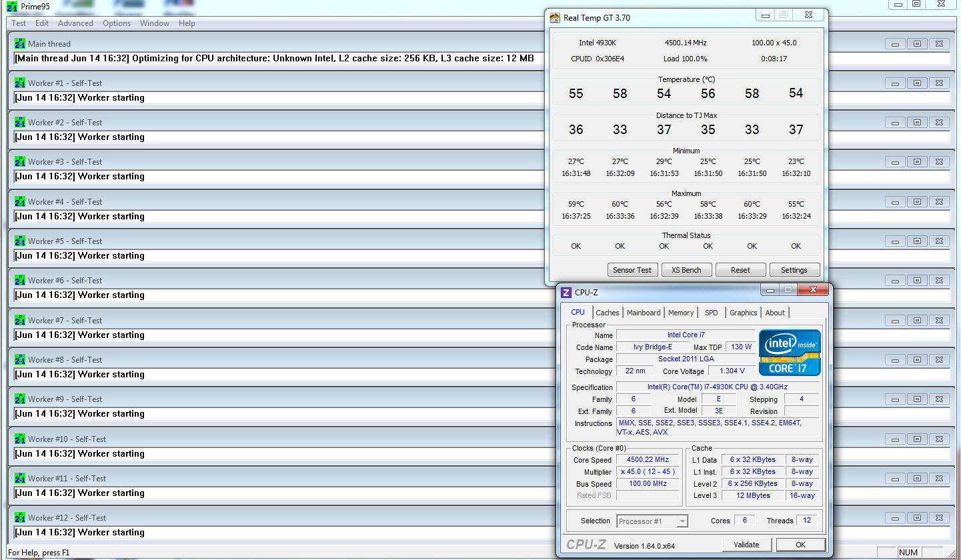Close the Worker #3 sub-window
Image resolution: width=961 pixels, height=560 pixels.
(x=939, y=162)
